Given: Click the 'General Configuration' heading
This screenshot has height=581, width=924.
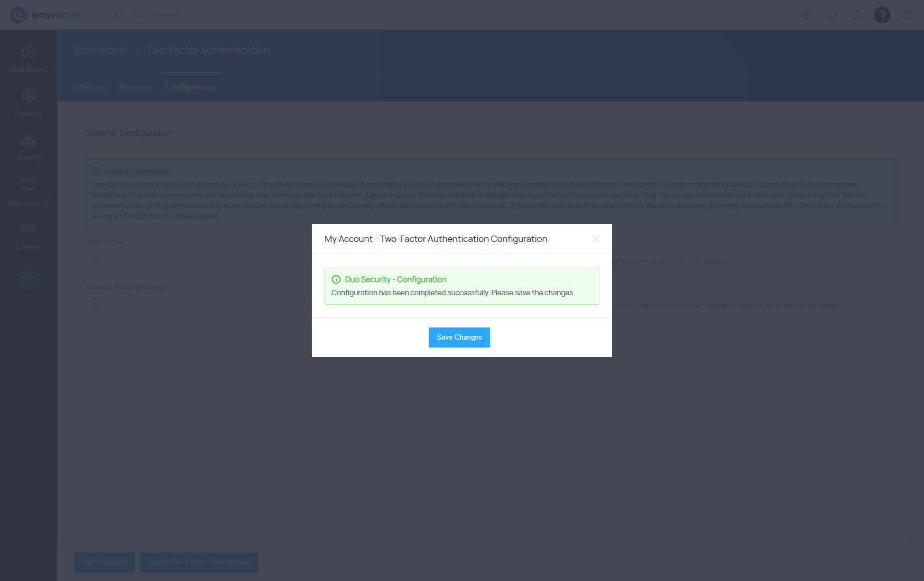Looking at the screenshot, I should 128,133.
